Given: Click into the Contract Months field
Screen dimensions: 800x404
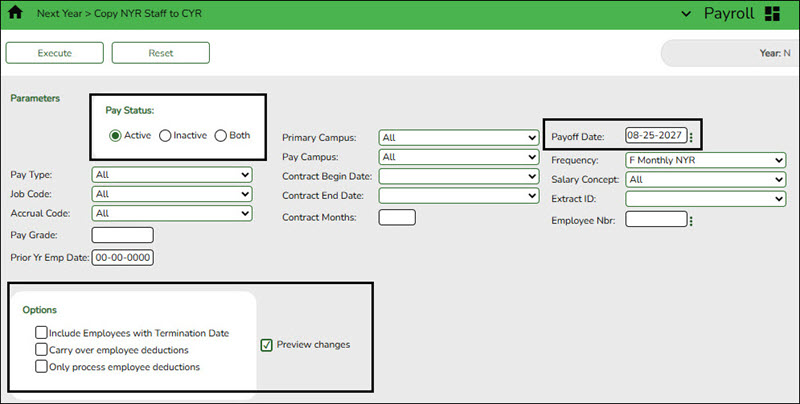Looking at the screenshot, I should pyautogui.click(x=397, y=217).
